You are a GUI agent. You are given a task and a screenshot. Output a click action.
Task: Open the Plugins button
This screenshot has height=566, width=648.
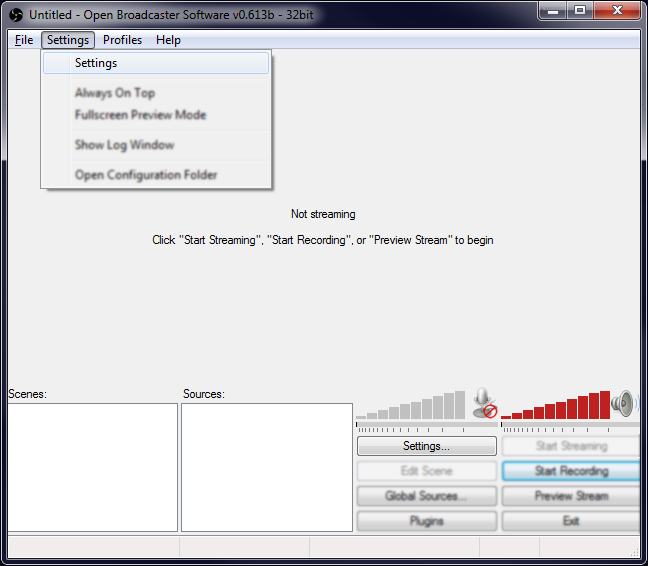pos(427,521)
